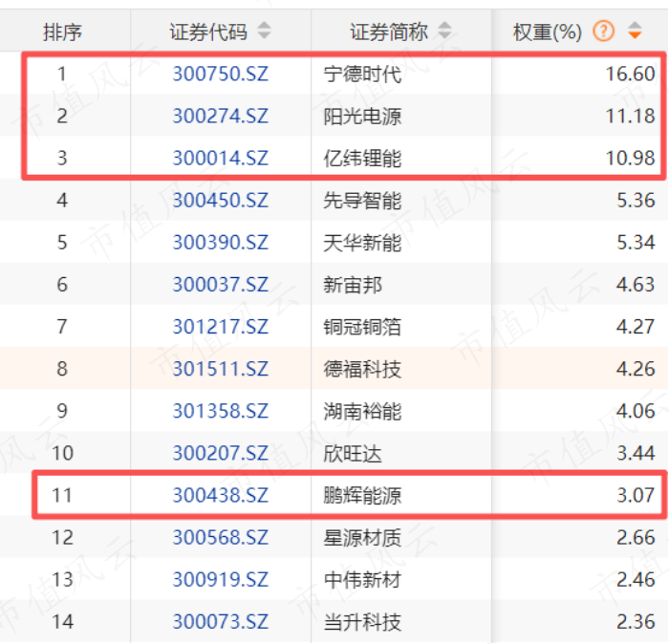Select the 宁德时代 name cell
The image size is (669, 644).
pos(362,74)
